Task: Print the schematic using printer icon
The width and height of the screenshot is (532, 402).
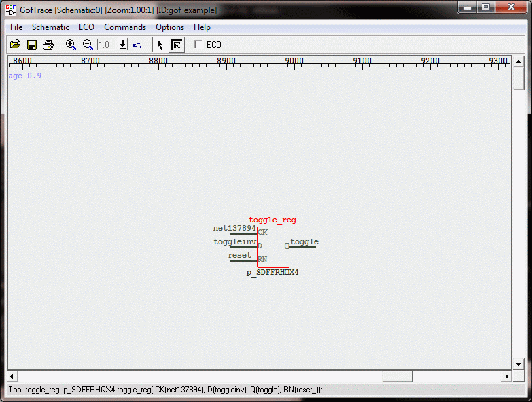Action: click(48, 45)
